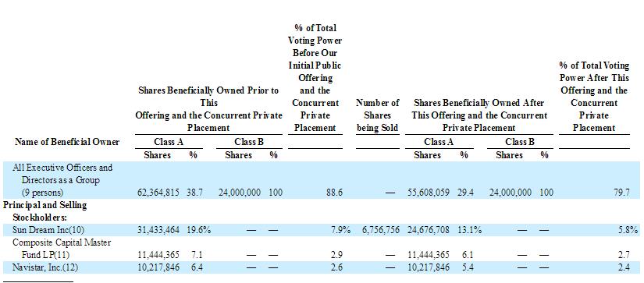The width and height of the screenshot is (644, 283).
Task: Click the 5.8% voting power cell
Action: coord(628,230)
